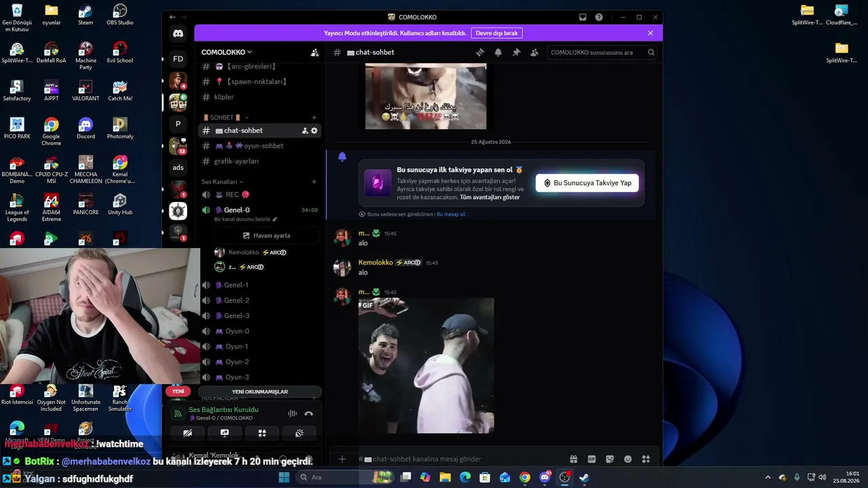Share your screen button
Image resolution: width=868 pixels, height=488 pixels.
(x=224, y=433)
